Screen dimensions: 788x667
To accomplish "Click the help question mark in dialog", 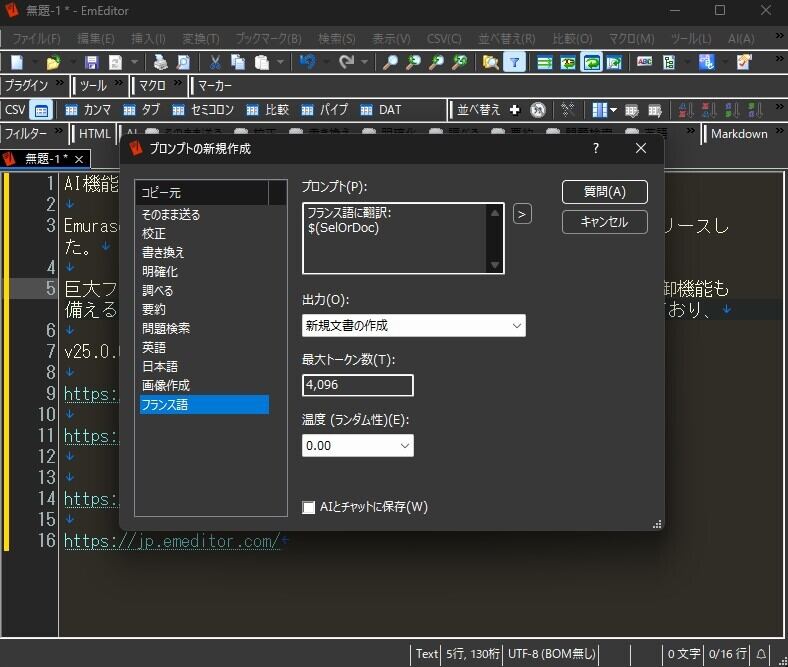I will 596,148.
